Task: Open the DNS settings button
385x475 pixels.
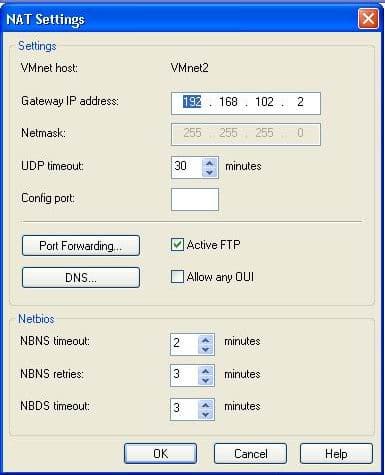Action: point(81,277)
